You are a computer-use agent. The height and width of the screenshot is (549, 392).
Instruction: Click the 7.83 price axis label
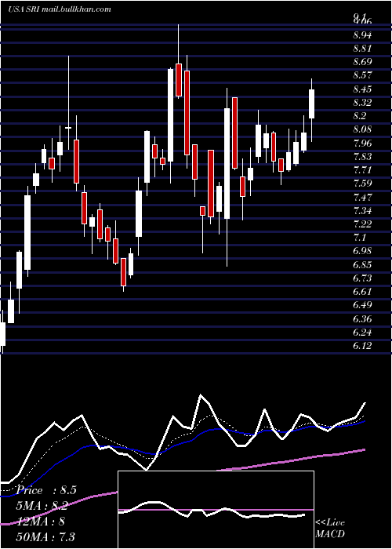point(362,157)
